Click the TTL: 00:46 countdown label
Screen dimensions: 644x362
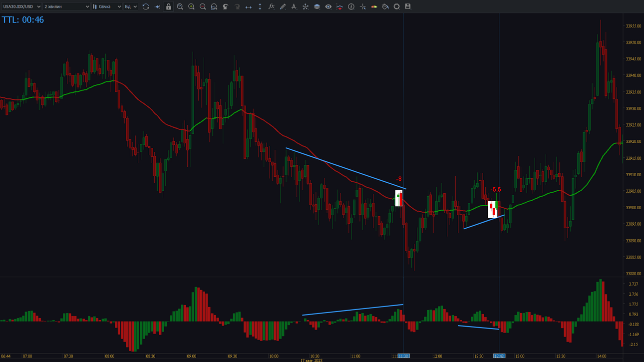(23, 20)
